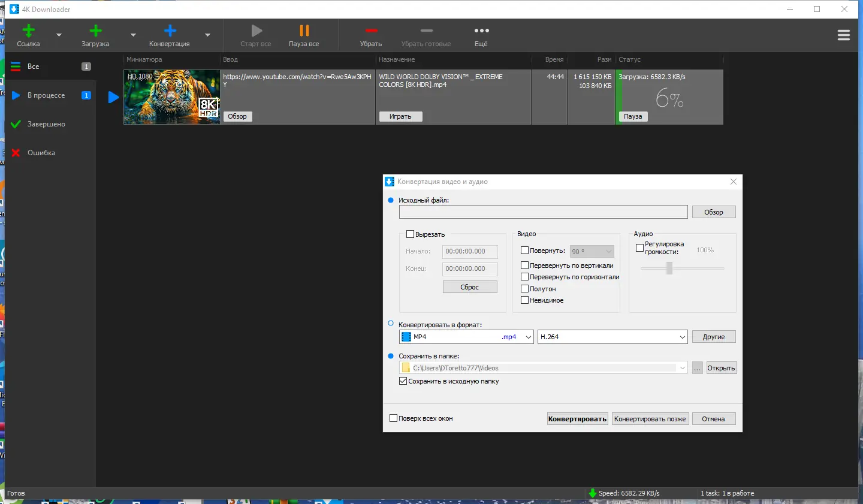Click the Начало time field
This screenshot has width=863, height=504.
point(470,252)
